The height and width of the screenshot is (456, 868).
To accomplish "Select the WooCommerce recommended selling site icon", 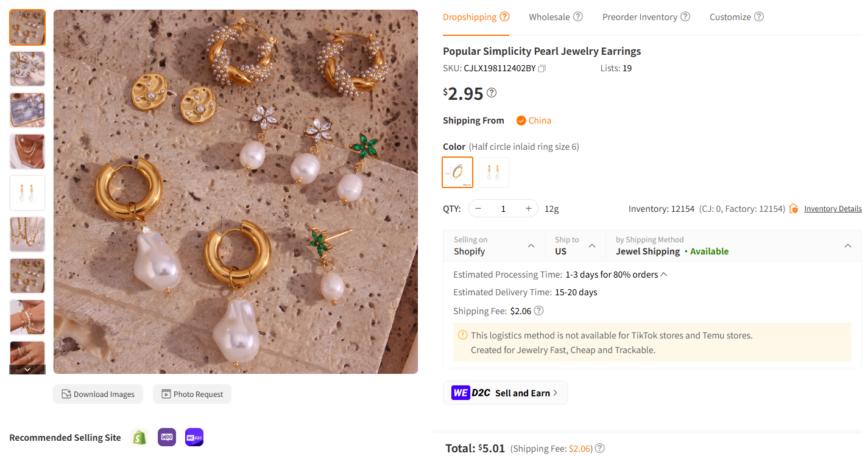I will (166, 437).
